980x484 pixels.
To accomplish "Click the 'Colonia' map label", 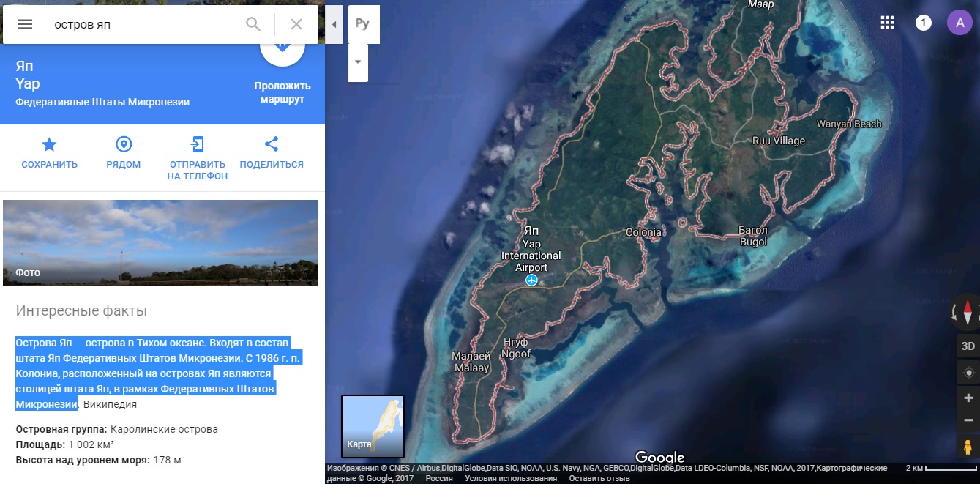I will (643, 233).
